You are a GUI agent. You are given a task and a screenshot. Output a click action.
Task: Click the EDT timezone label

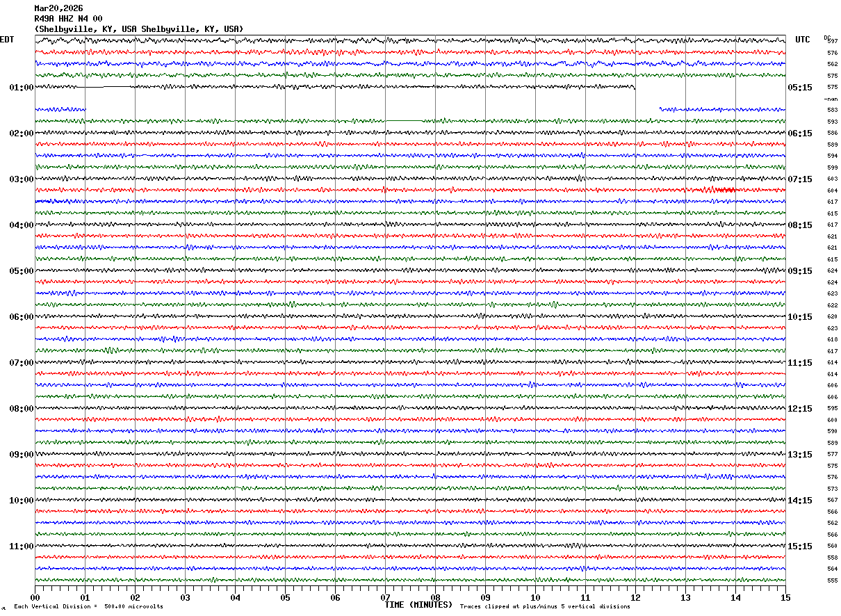(7, 40)
